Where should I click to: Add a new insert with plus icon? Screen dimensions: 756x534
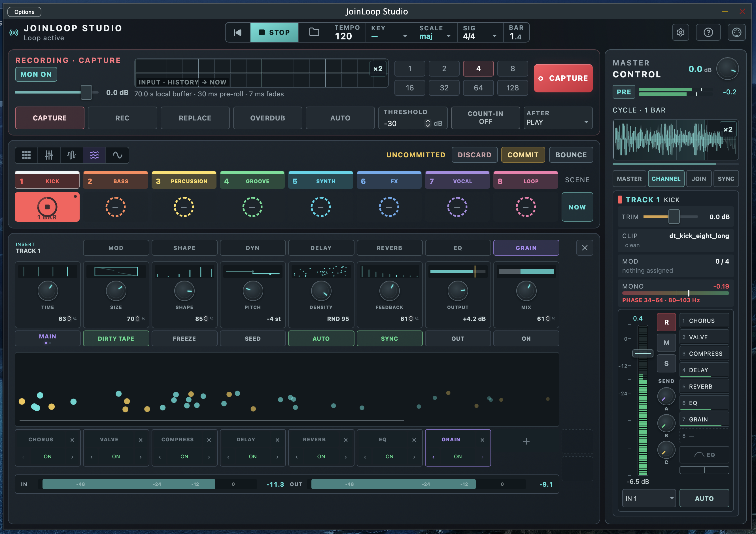pyautogui.click(x=526, y=441)
